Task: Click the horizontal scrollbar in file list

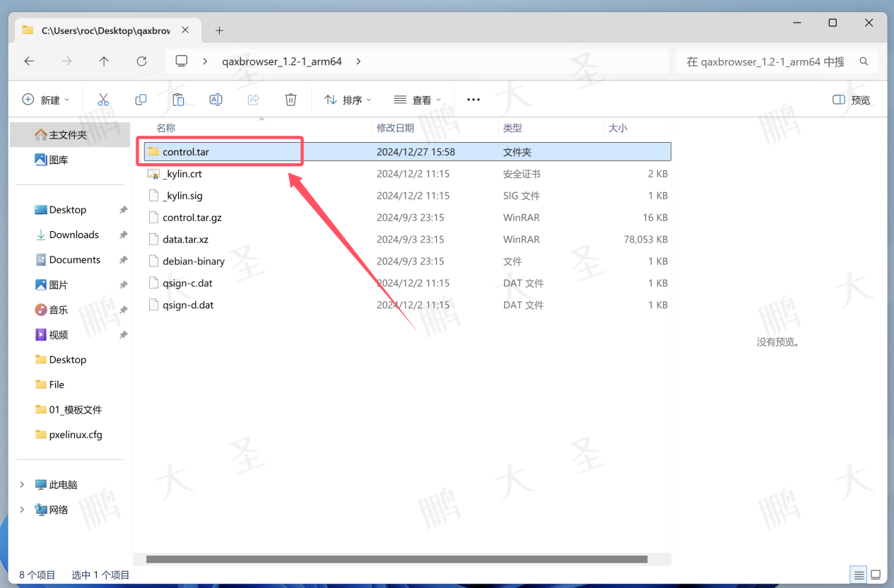Action: coord(396,559)
